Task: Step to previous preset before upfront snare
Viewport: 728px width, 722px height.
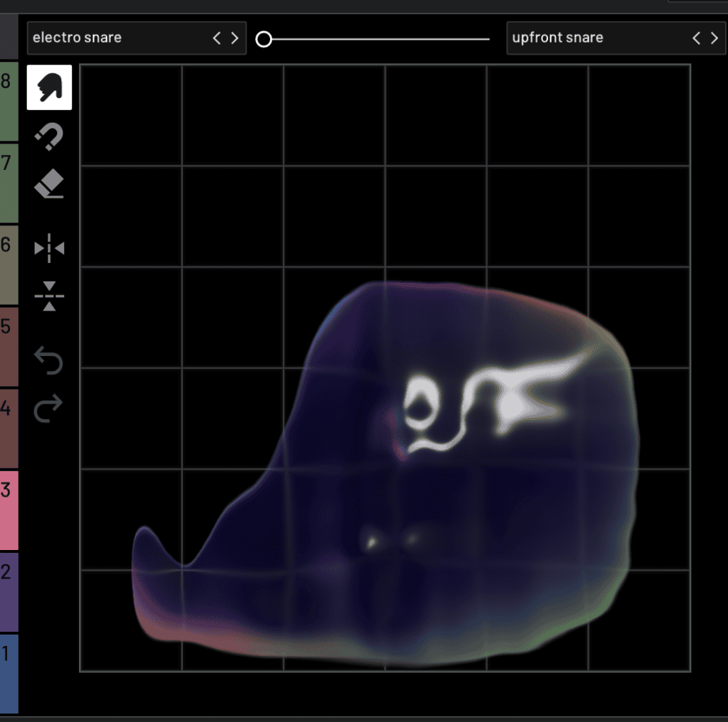Action: 697,38
